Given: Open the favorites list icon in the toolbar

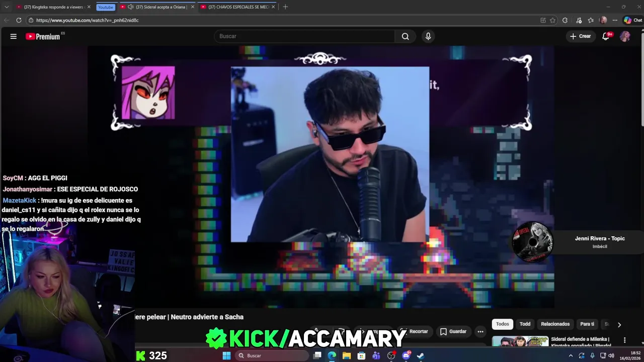Looking at the screenshot, I should tap(591, 20).
